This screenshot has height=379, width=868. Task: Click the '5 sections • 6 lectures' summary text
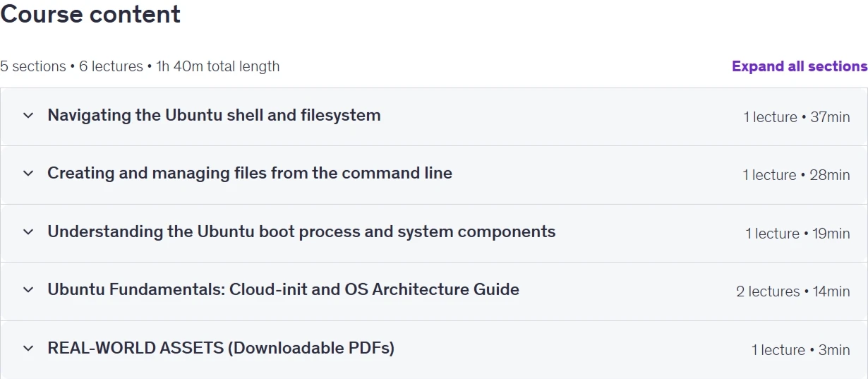(x=140, y=66)
